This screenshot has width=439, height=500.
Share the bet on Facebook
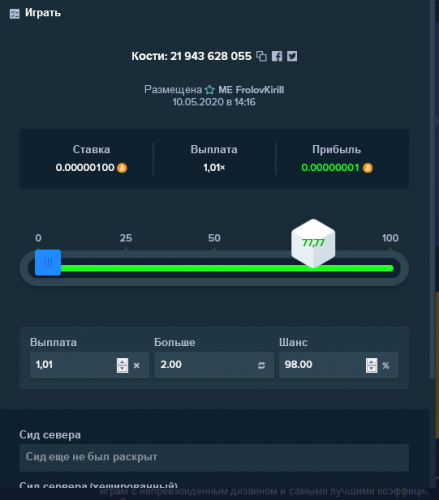[x=277, y=56]
